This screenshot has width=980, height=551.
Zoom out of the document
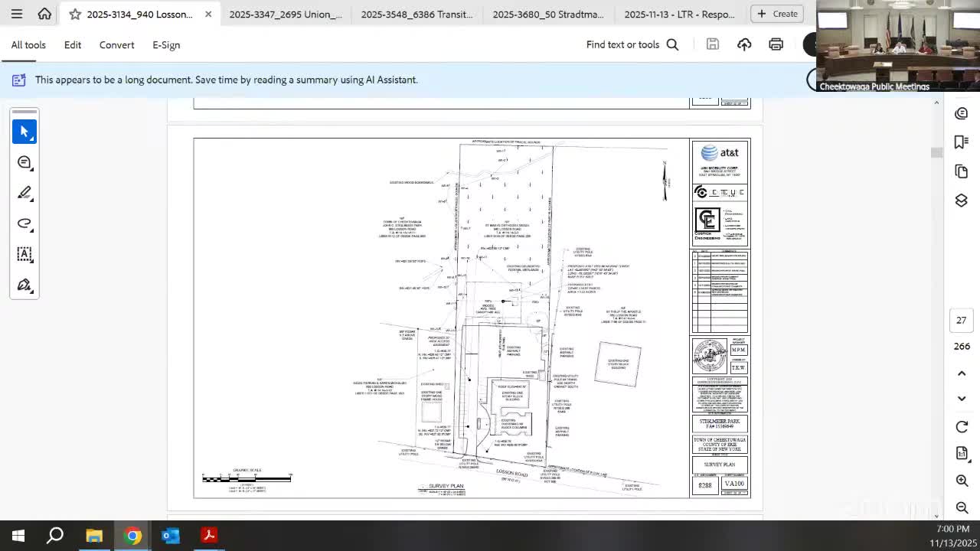(962, 507)
